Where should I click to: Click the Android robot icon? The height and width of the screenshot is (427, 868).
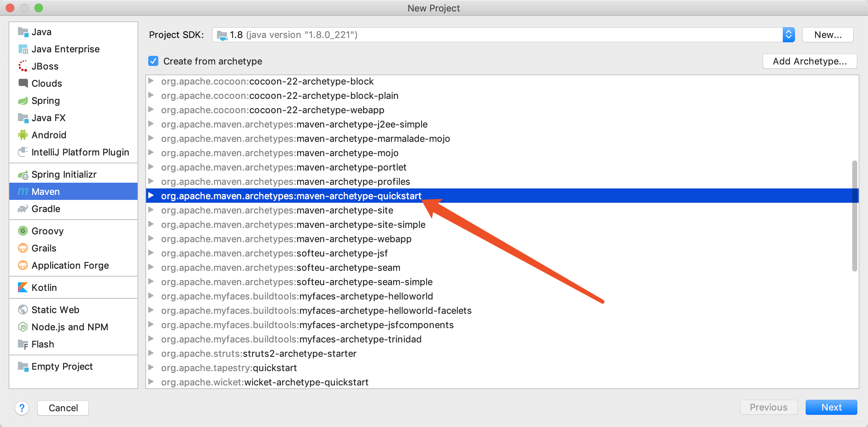click(x=23, y=135)
